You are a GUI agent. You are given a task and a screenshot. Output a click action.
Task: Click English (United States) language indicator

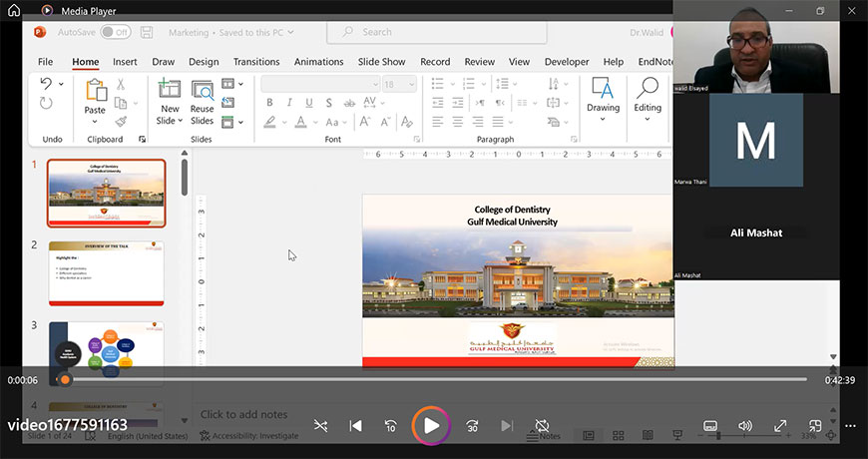pos(148,436)
